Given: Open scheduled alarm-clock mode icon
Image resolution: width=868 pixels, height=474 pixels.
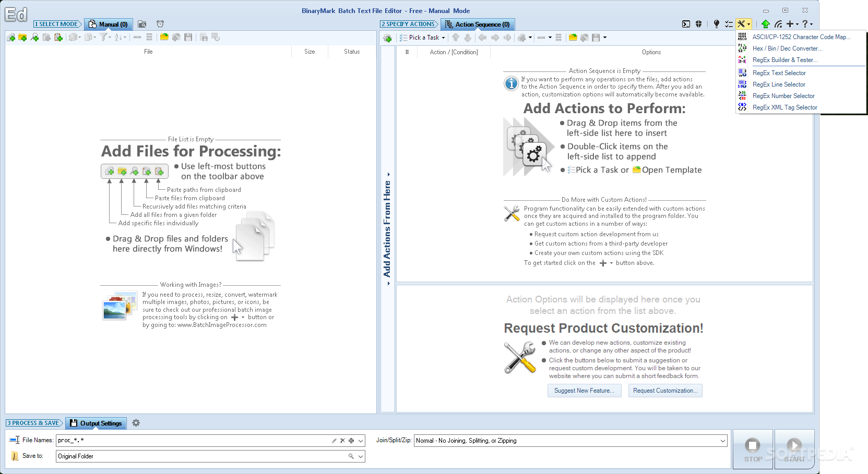Looking at the screenshot, I should tap(160, 24).
